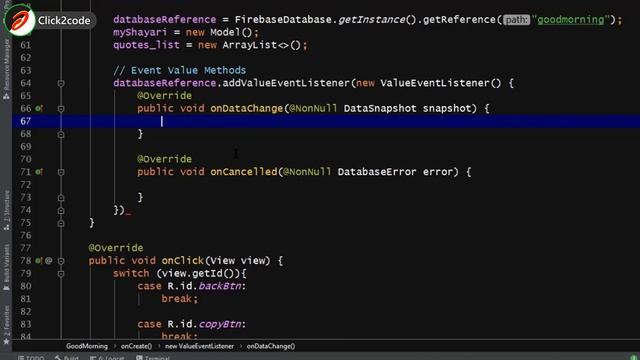This screenshot has height=360, width=640.
Task: Click the path: parameter hint label
Action: click(x=516, y=20)
